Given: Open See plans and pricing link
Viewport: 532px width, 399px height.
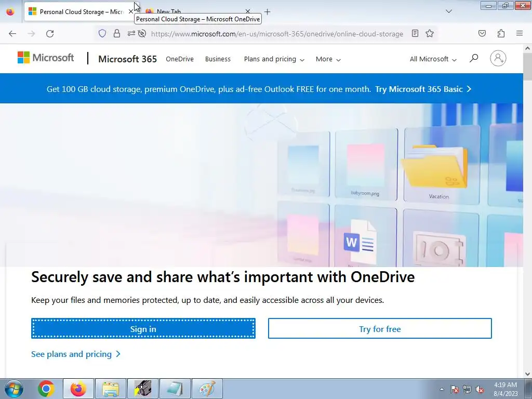Looking at the screenshot, I should [76, 354].
